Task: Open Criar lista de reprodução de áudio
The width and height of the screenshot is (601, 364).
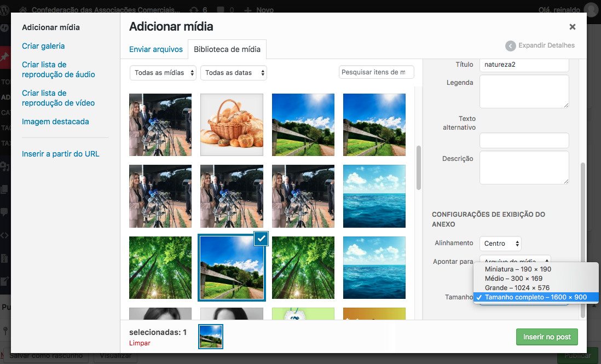Action: click(58, 70)
